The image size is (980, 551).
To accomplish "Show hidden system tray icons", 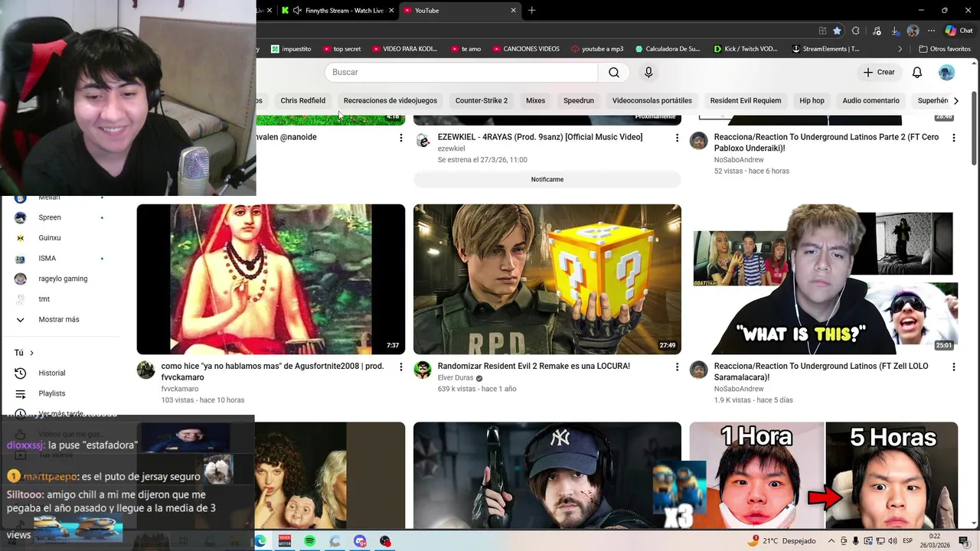I will (x=831, y=541).
